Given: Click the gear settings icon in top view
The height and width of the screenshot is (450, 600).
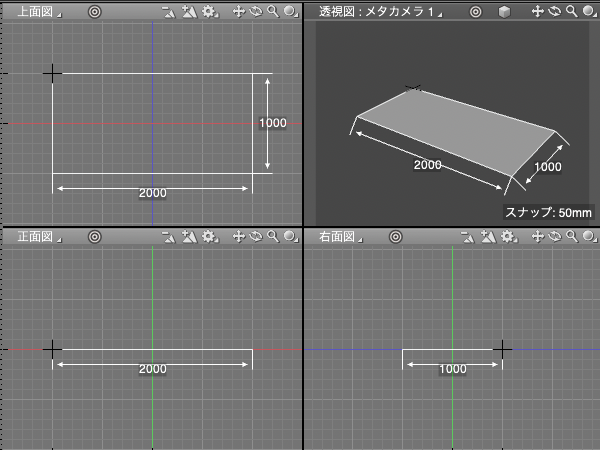Looking at the screenshot, I should click(x=208, y=12).
